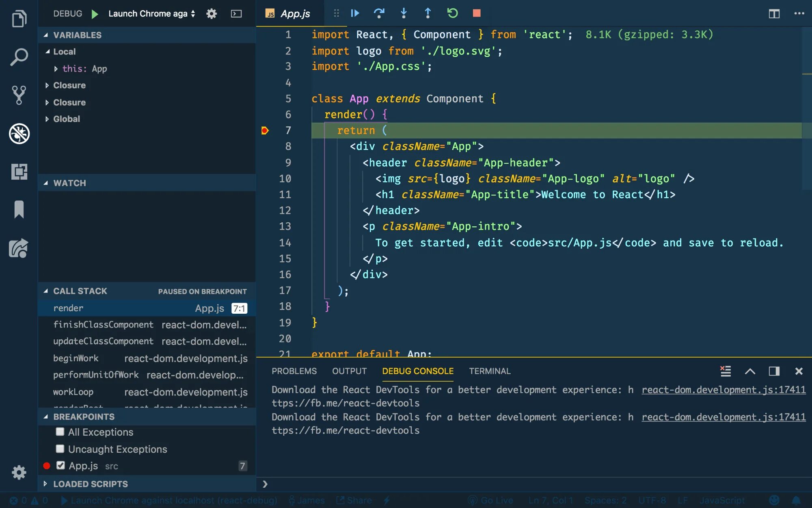
Task: Click the Continue debug button
Action: (x=355, y=13)
